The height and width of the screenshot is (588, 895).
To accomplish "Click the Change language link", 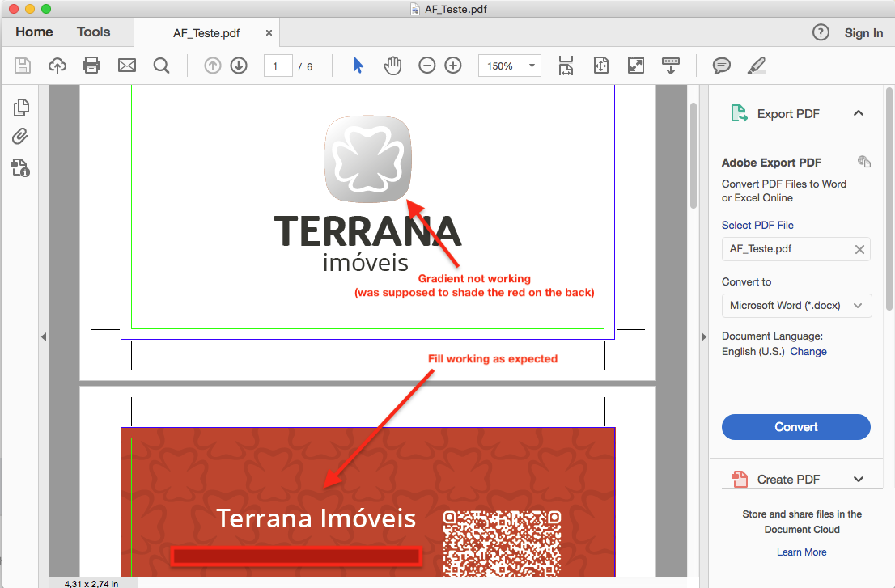I will 808,351.
